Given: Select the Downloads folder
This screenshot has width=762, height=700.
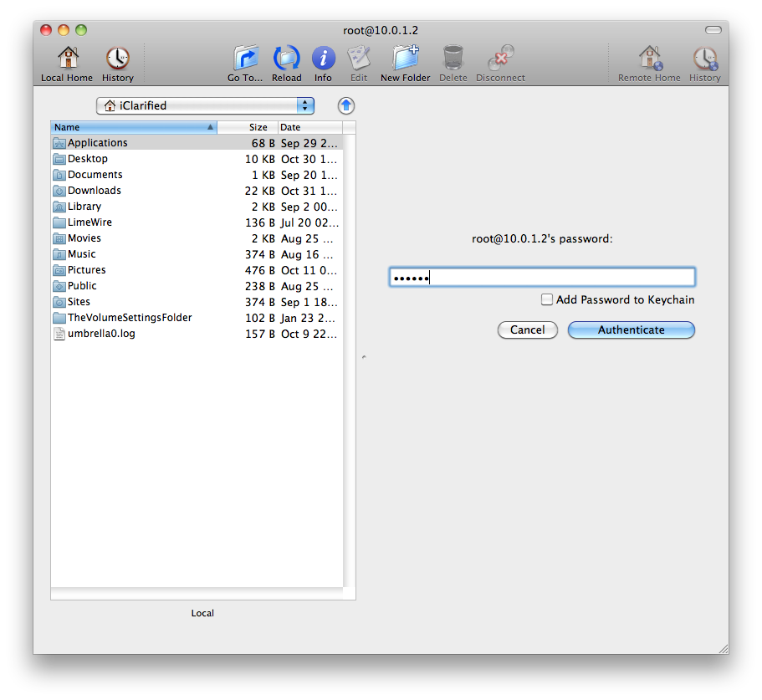Looking at the screenshot, I should pos(94,191).
